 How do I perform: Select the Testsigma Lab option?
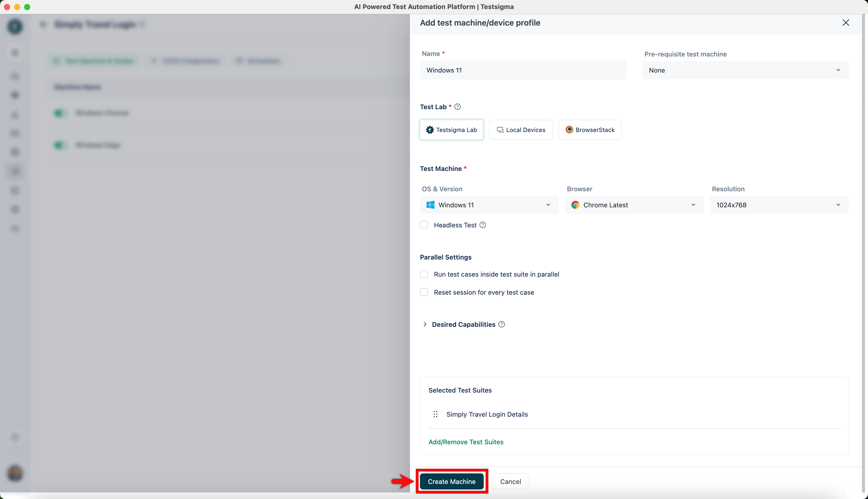tap(451, 130)
